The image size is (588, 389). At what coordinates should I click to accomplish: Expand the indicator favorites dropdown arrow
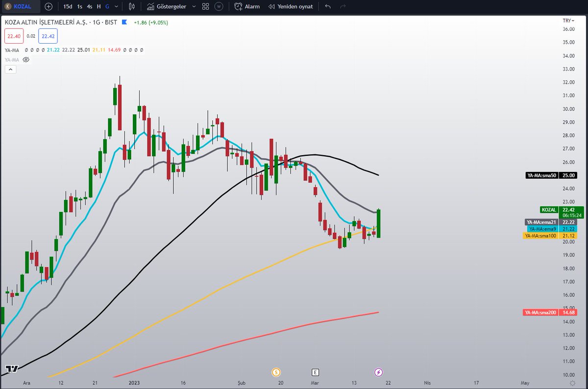point(194,7)
